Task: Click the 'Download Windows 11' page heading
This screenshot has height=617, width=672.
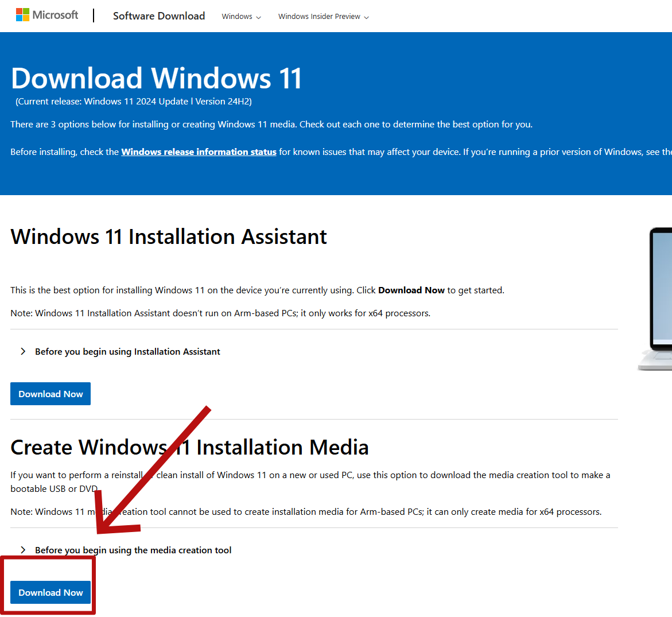Action: tap(156, 79)
